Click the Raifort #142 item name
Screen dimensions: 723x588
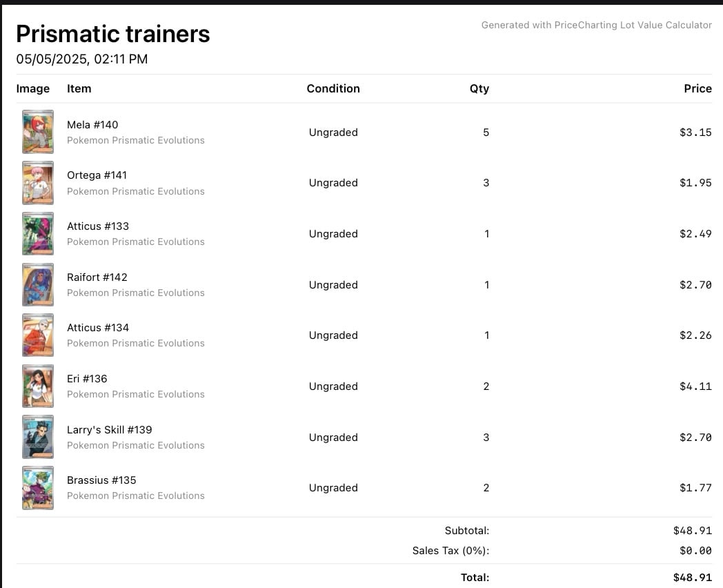coord(97,277)
